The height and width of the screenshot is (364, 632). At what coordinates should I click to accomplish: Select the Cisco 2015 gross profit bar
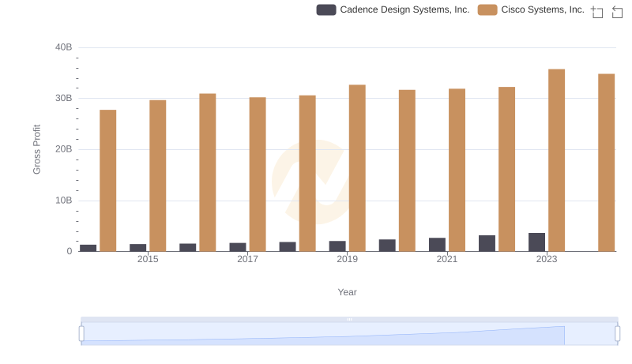(x=157, y=175)
